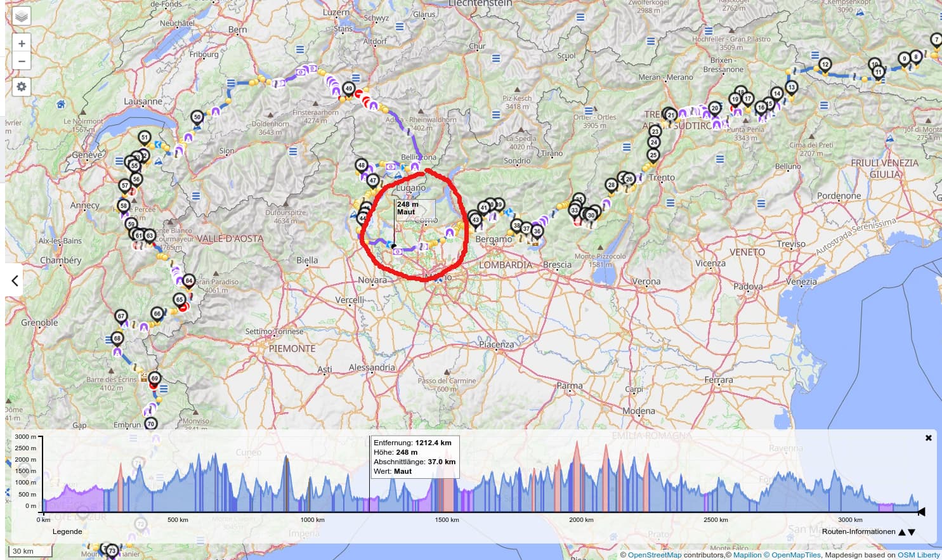
Task: Pick waypoint marker 64 by Gran Paradiso
Action: pos(188,280)
